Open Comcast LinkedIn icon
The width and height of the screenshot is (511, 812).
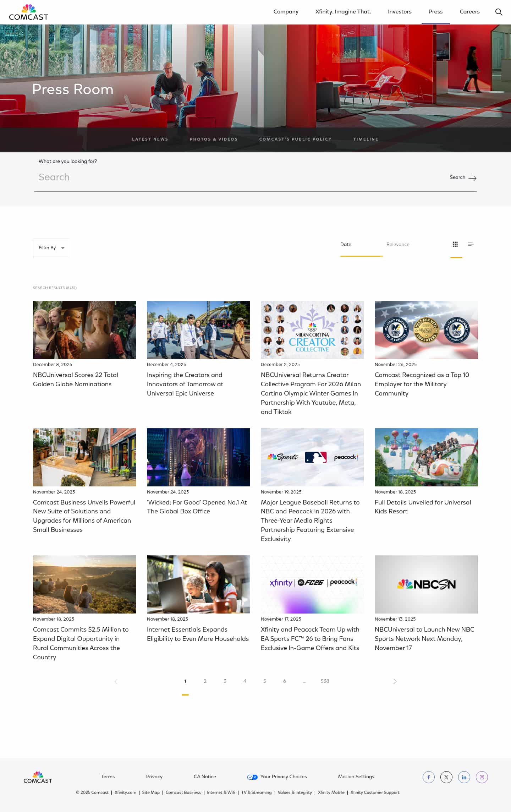click(464, 777)
